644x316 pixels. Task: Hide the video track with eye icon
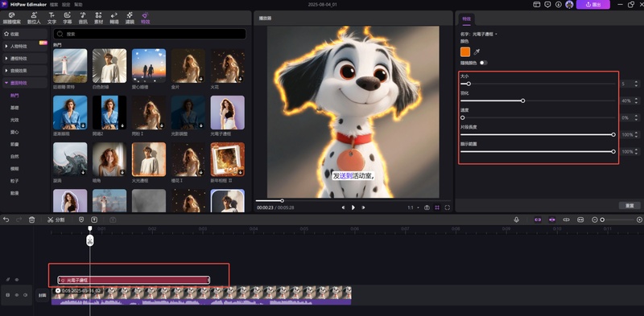point(17,295)
